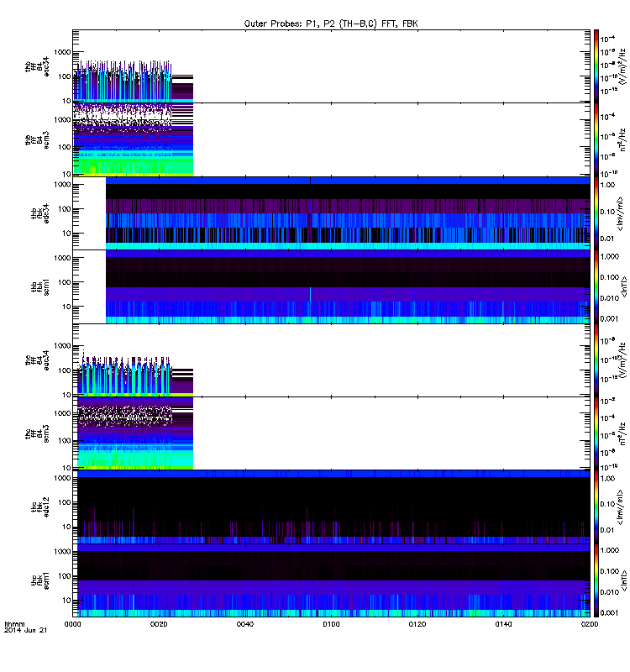Image resolution: width=630 pixels, height=672 pixels.
Task: Pick the thb fbk scm1 color bar
Action: [596, 286]
